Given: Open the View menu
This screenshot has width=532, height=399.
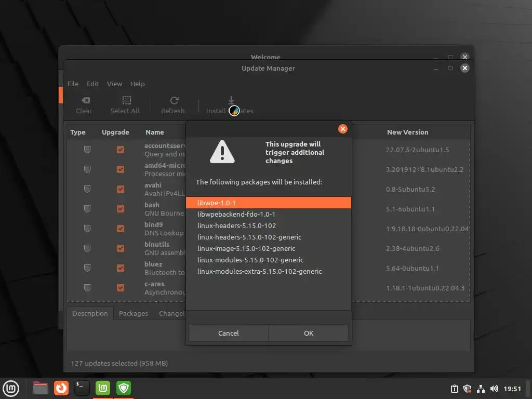Looking at the screenshot, I should tap(115, 84).
